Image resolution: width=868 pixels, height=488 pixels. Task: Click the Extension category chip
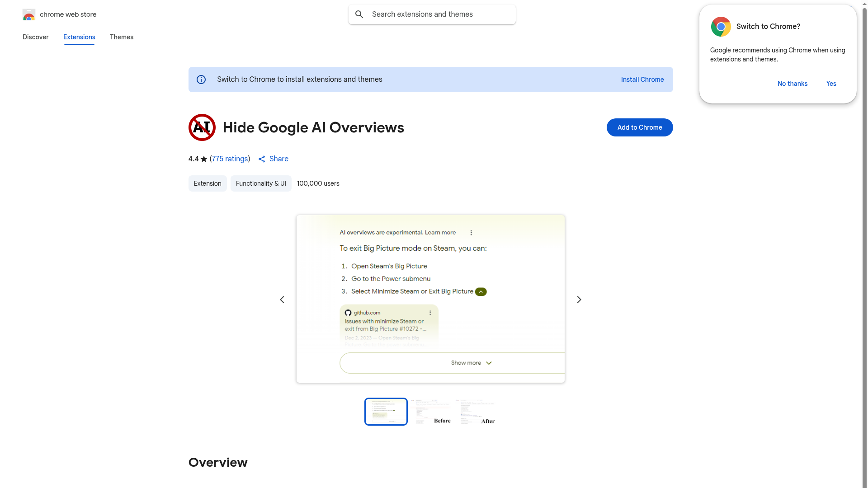(208, 183)
